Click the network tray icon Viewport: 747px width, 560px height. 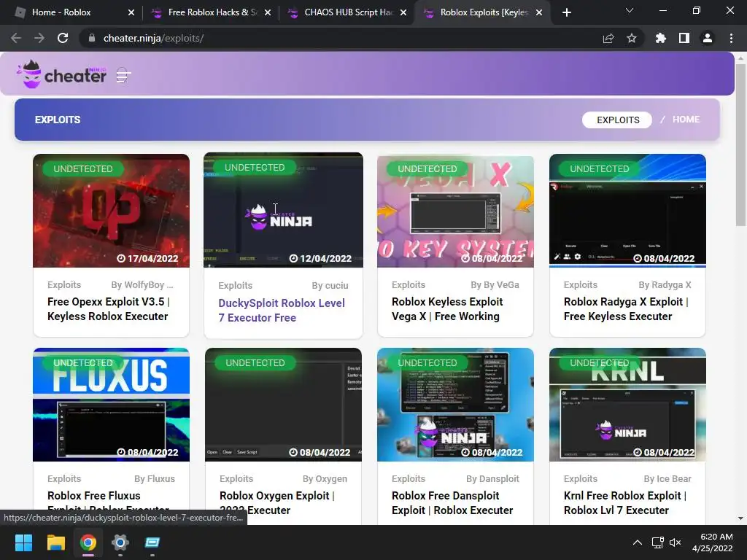tap(658, 542)
